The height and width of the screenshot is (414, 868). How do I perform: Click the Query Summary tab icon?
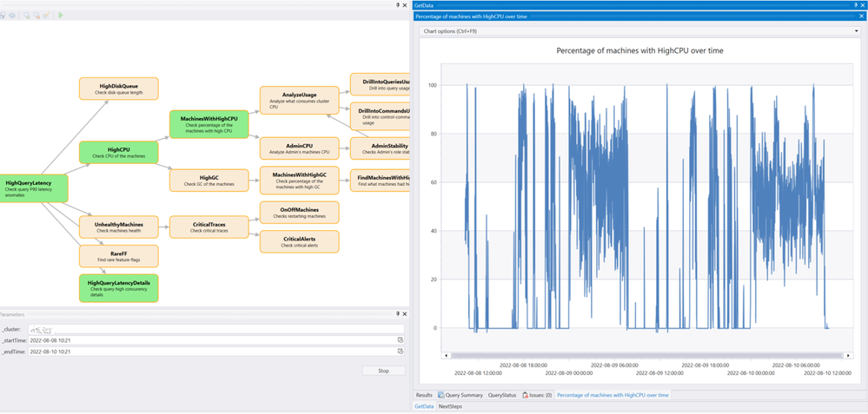(441, 395)
